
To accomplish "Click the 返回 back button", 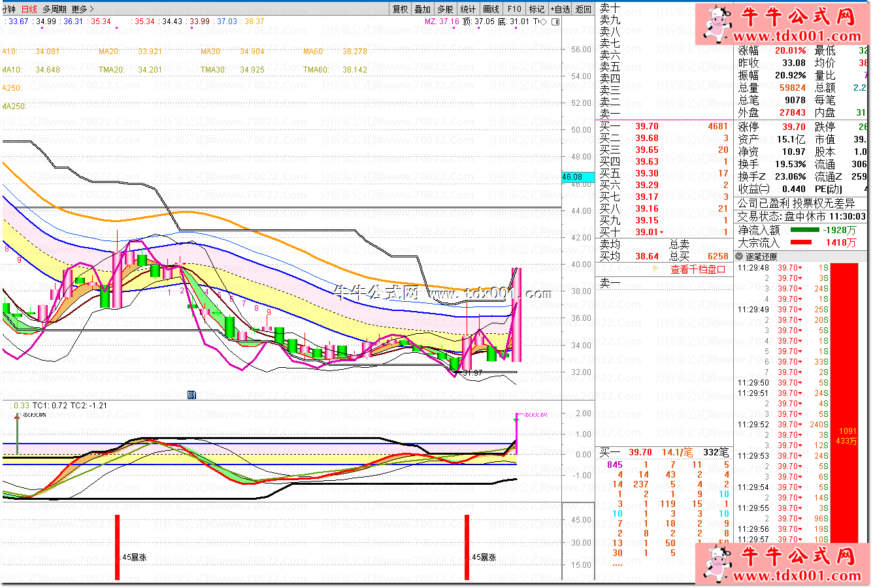I will (x=584, y=9).
